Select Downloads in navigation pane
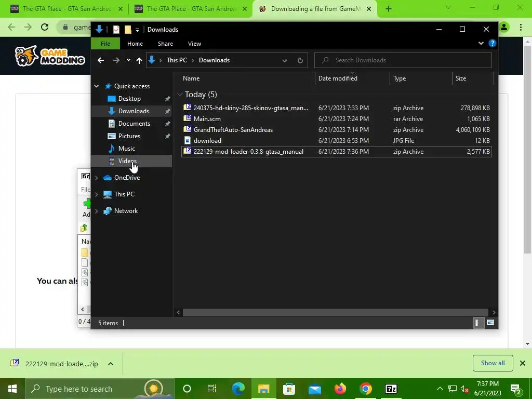Viewport: 532px width, 399px height. click(134, 111)
